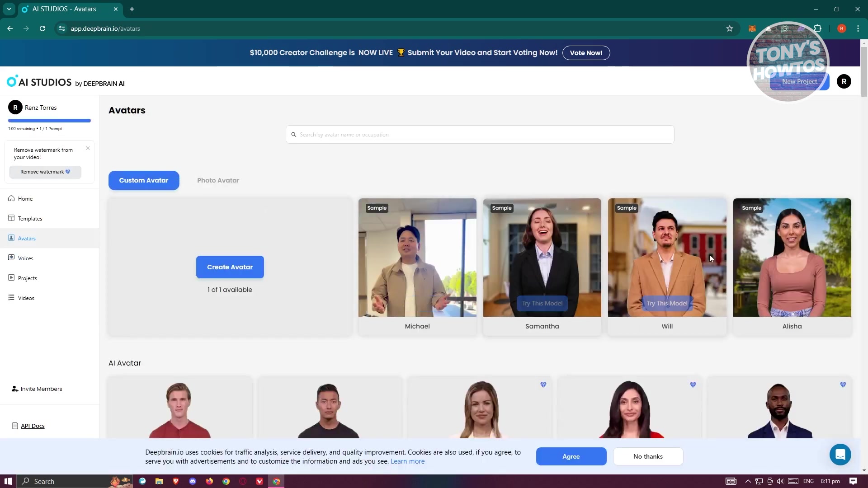Switch to the Photo Avatar tab
868x488 pixels.
[x=218, y=180]
